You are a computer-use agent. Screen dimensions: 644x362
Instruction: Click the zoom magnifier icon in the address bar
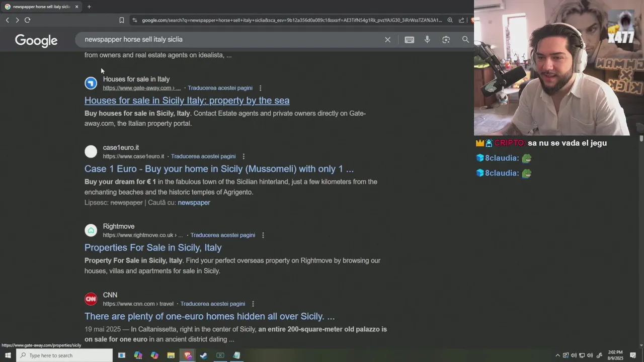coord(450,20)
